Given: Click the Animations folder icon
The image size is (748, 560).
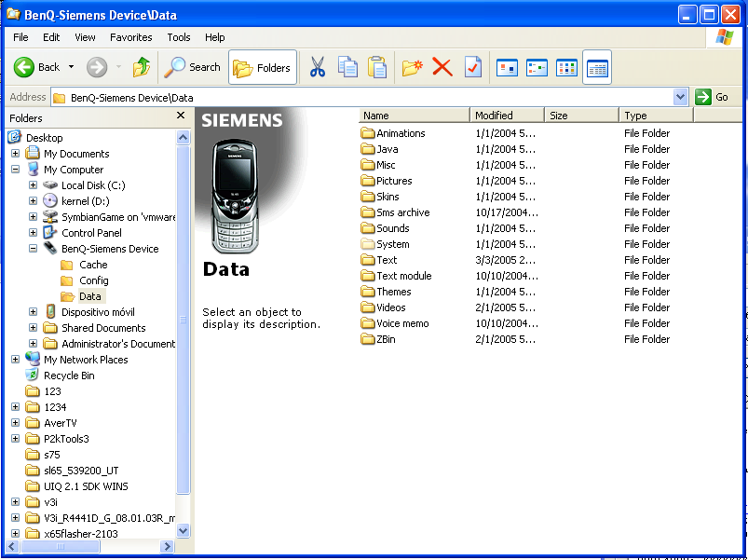Looking at the screenshot, I should click(x=367, y=133).
